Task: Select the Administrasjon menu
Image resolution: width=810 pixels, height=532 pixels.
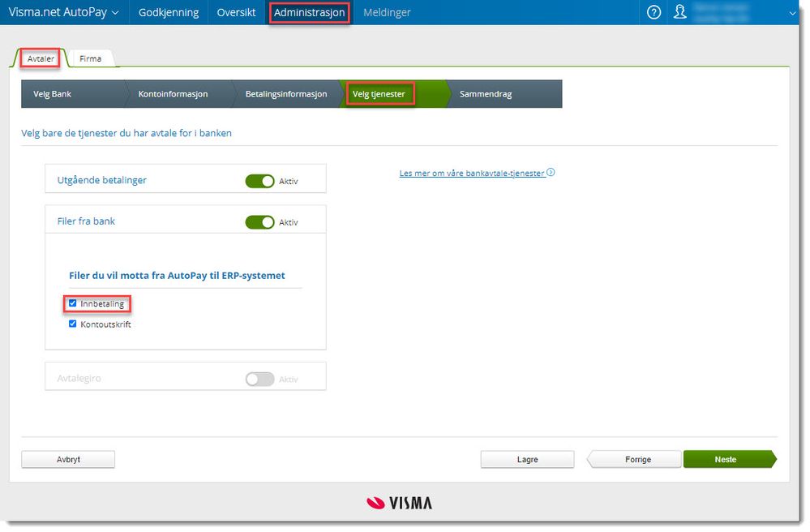Action: 310,12
